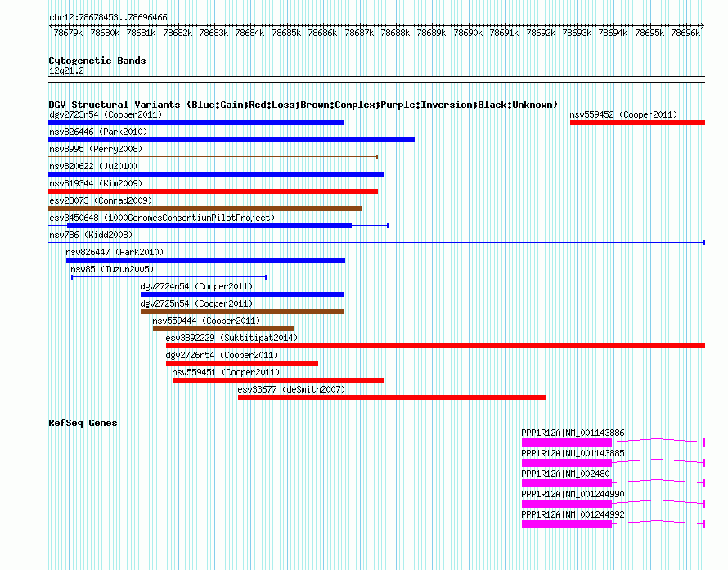728x570 pixels.
Task: Open the nsv8995 (Perry2008) label
Action: [x=96, y=149]
